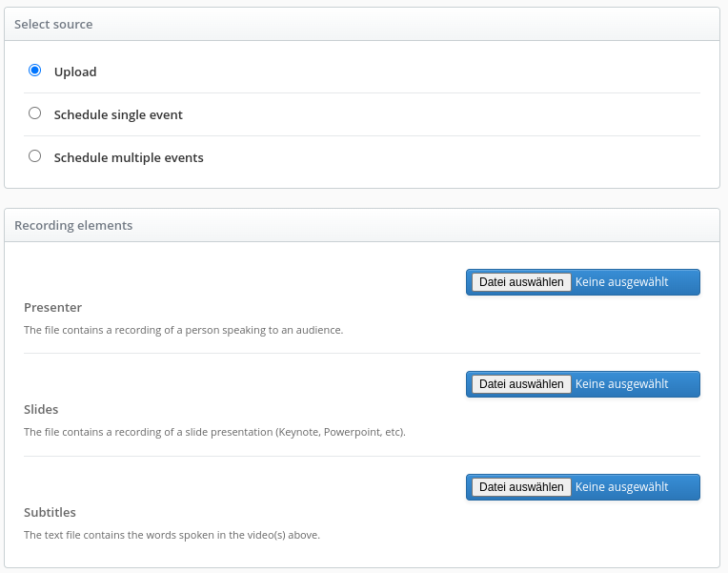The width and height of the screenshot is (728, 573).
Task: Click 'Keine ausgewählt' in the Subtitles file field
Action: pos(621,487)
